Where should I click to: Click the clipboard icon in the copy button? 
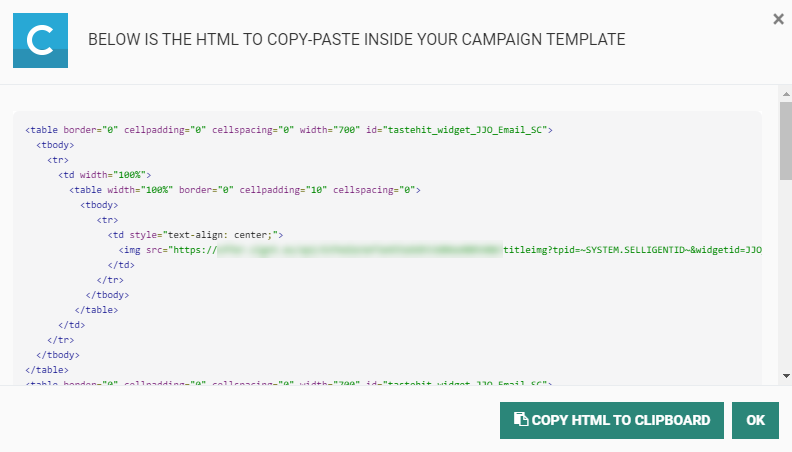(520, 420)
